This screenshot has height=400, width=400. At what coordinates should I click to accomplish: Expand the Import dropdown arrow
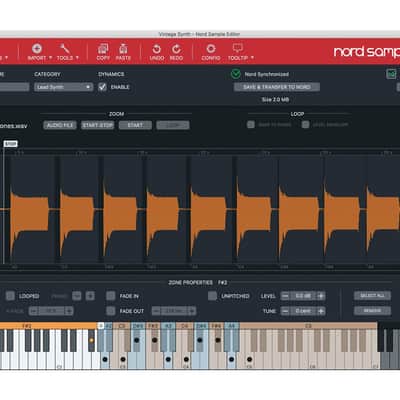pos(51,58)
